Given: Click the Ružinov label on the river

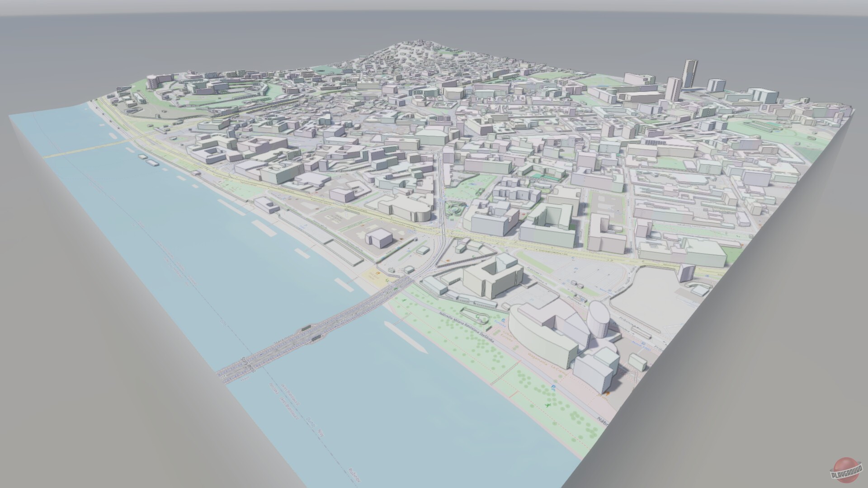Looking at the screenshot, I should pos(354,474).
